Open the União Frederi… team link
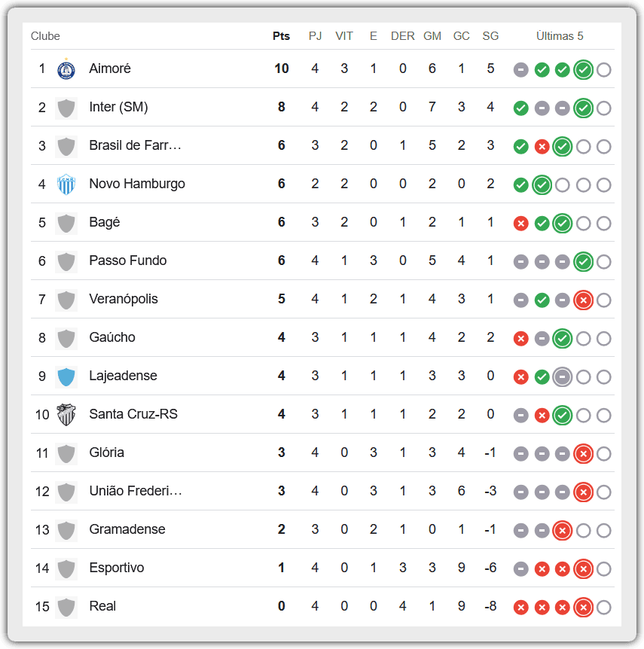This screenshot has height=649, width=644. pos(136,491)
